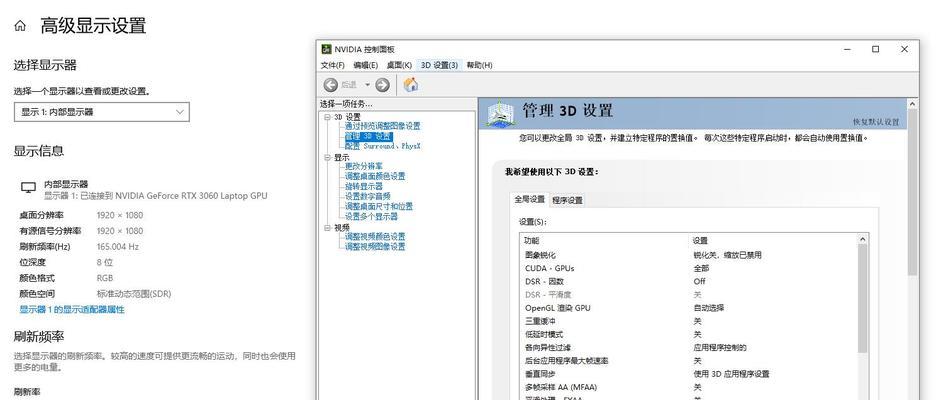Click the settings list scrollbar thumb
Screen dimensions: 936x400
[863, 299]
